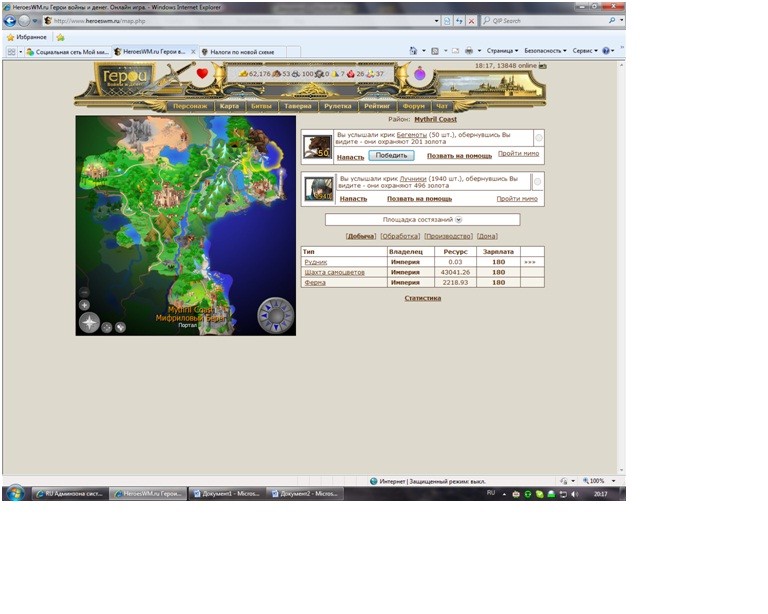768x614 pixels.
Task: Open the Таверна game menu
Action: (297, 106)
